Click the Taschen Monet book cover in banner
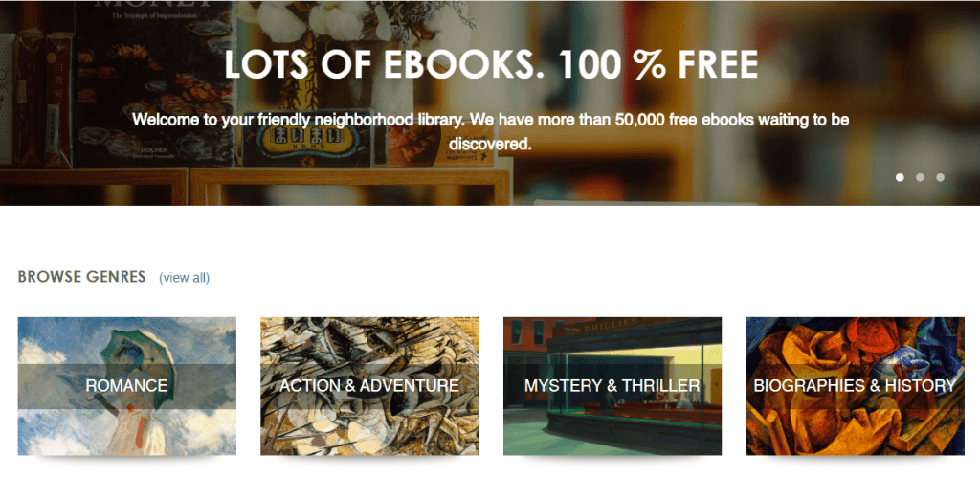Viewport: 980px width, 479px height. coord(154,84)
